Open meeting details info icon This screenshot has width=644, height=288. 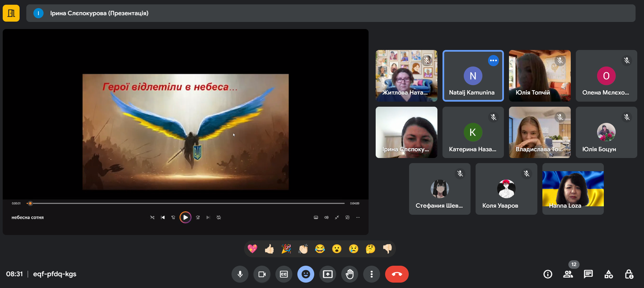tap(548, 274)
